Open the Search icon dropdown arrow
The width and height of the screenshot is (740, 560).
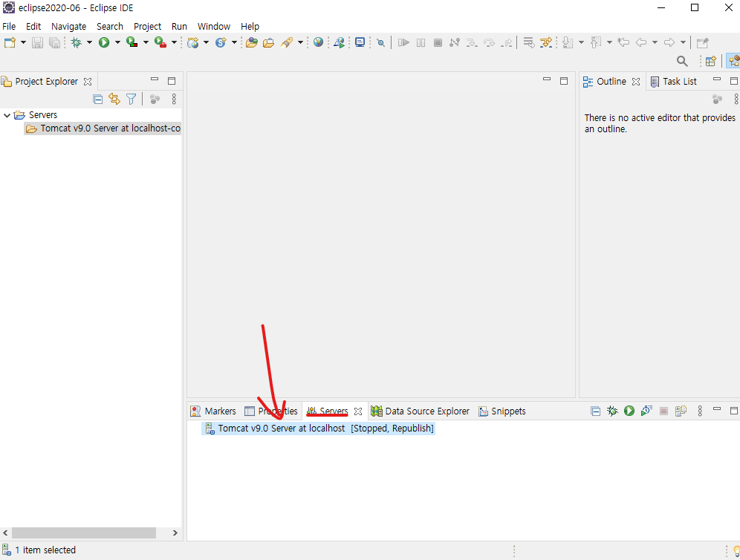coord(300,42)
